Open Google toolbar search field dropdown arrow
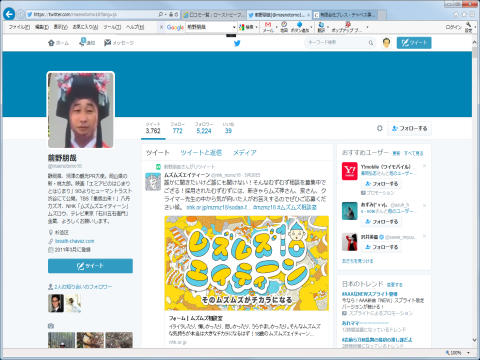480x360 pixels. pyautogui.click(x=234, y=27)
